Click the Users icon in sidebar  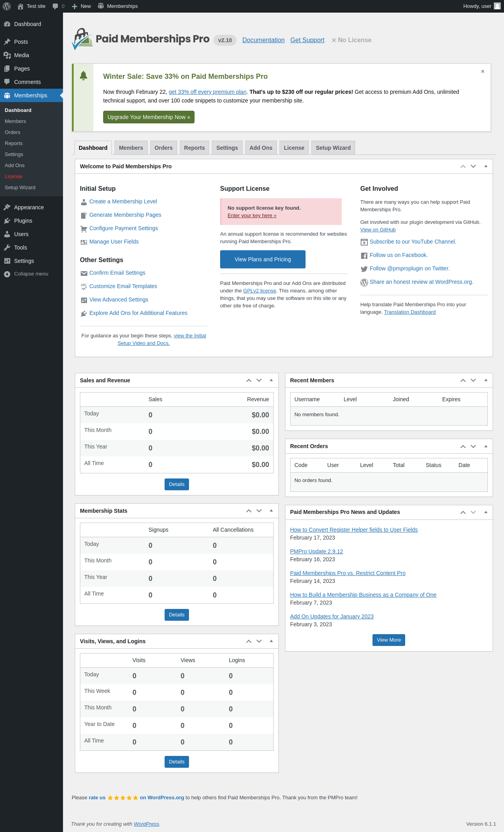point(7,234)
